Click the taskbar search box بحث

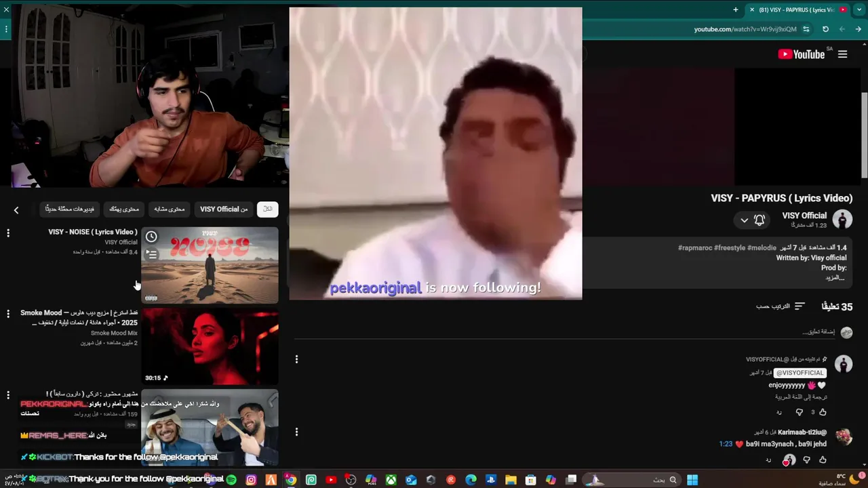point(631,480)
